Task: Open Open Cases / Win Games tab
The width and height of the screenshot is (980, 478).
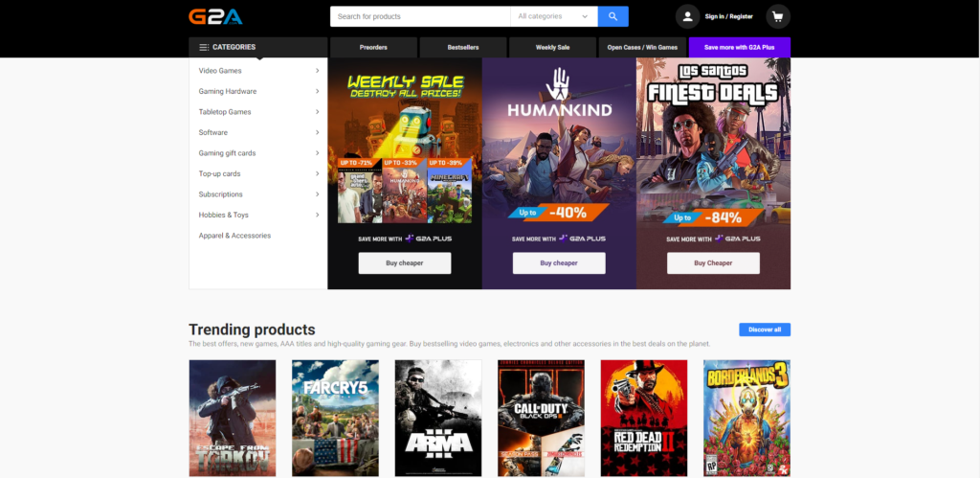Action: [x=642, y=47]
